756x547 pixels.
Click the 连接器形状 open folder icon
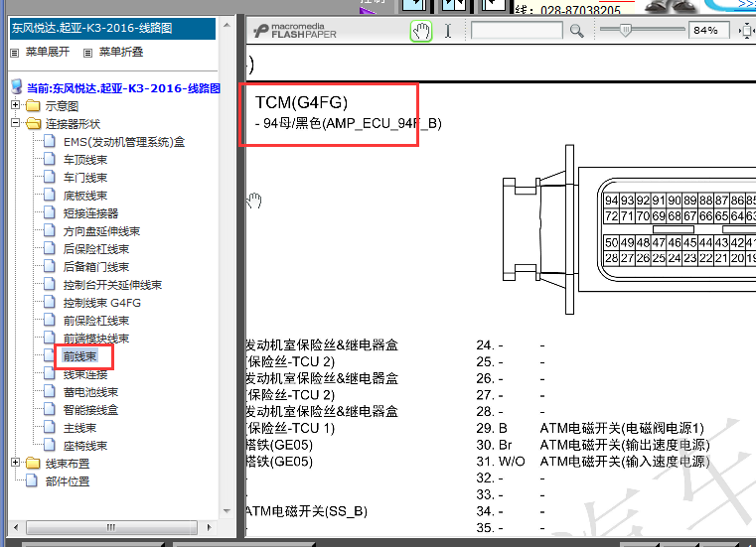click(33, 123)
